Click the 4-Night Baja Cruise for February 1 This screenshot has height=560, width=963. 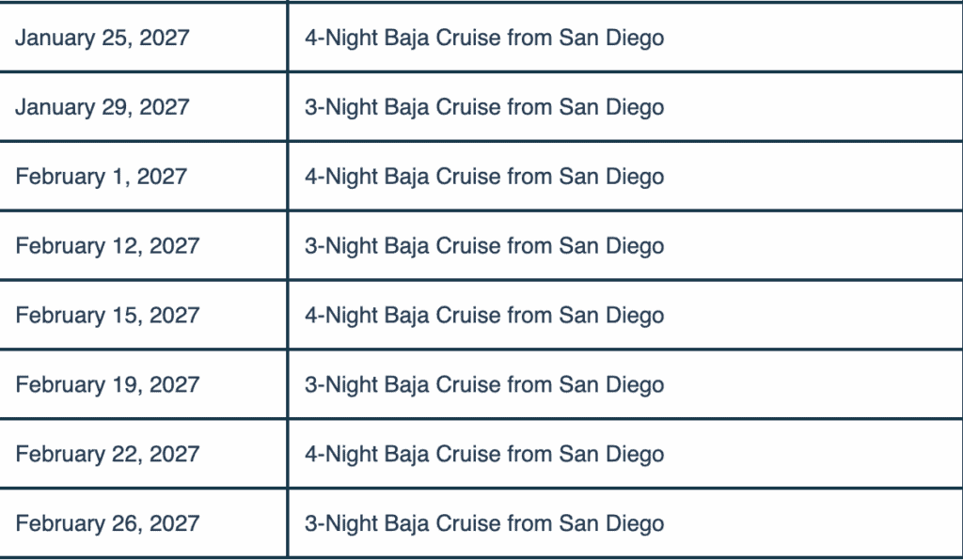pos(483,177)
